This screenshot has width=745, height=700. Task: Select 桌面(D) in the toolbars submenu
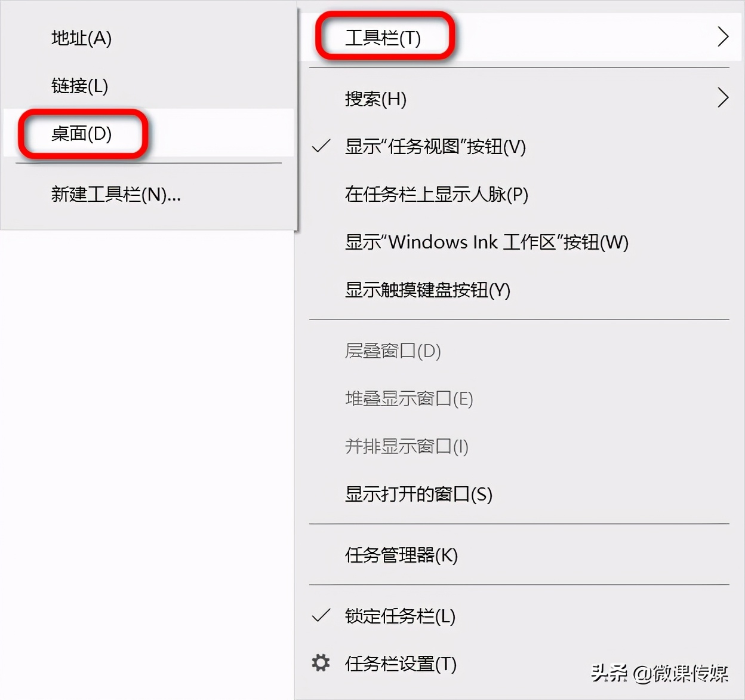click(82, 134)
